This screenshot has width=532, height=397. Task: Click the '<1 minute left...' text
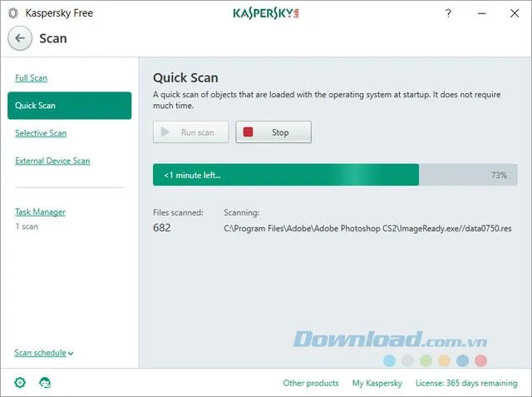[192, 176]
